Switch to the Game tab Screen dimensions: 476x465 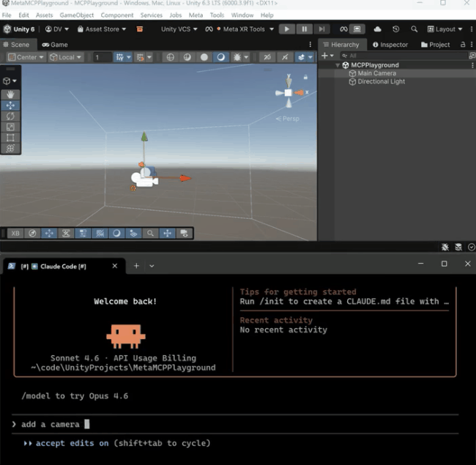[54, 45]
